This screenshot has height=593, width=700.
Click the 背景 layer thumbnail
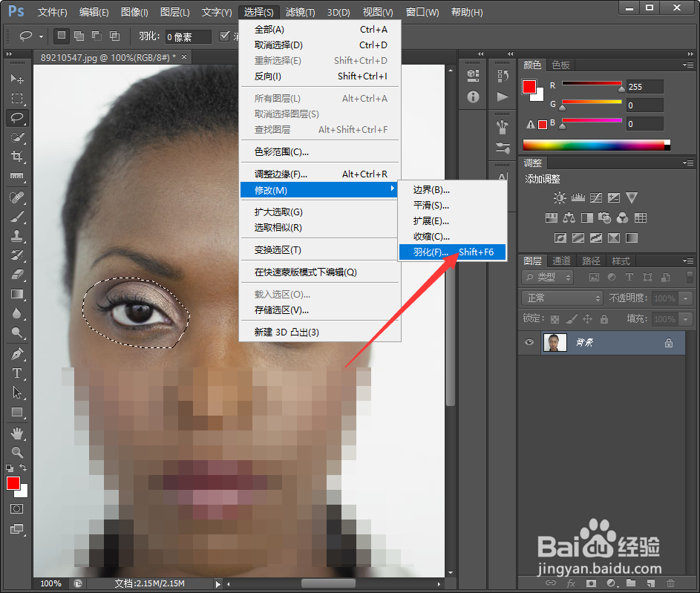[x=555, y=342]
